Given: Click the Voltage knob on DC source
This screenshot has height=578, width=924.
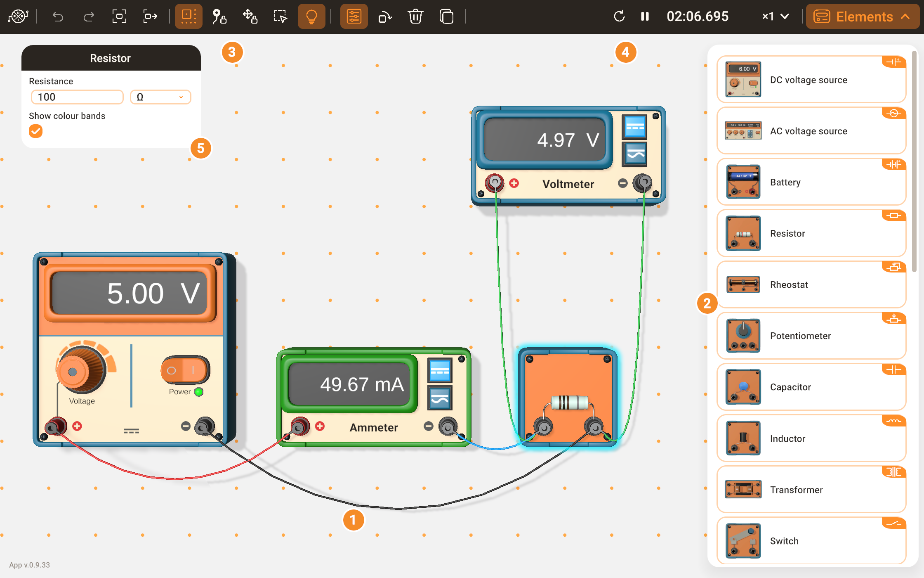Looking at the screenshot, I should point(81,370).
